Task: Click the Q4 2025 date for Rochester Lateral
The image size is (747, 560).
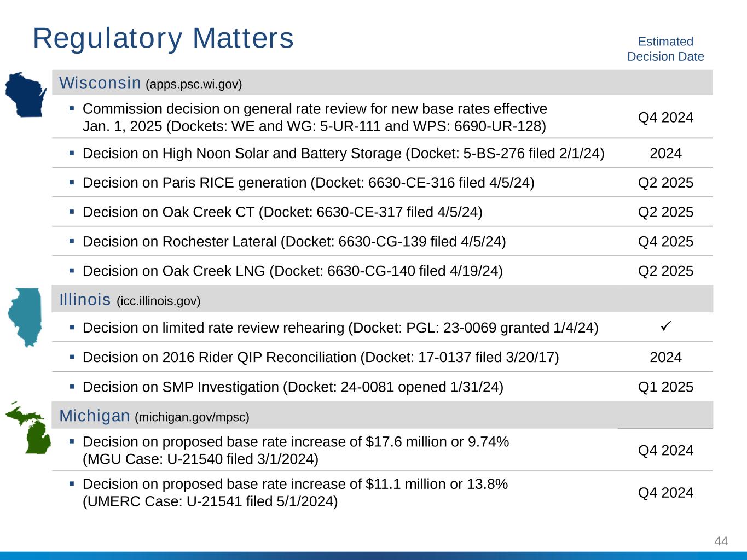Action: (x=665, y=242)
